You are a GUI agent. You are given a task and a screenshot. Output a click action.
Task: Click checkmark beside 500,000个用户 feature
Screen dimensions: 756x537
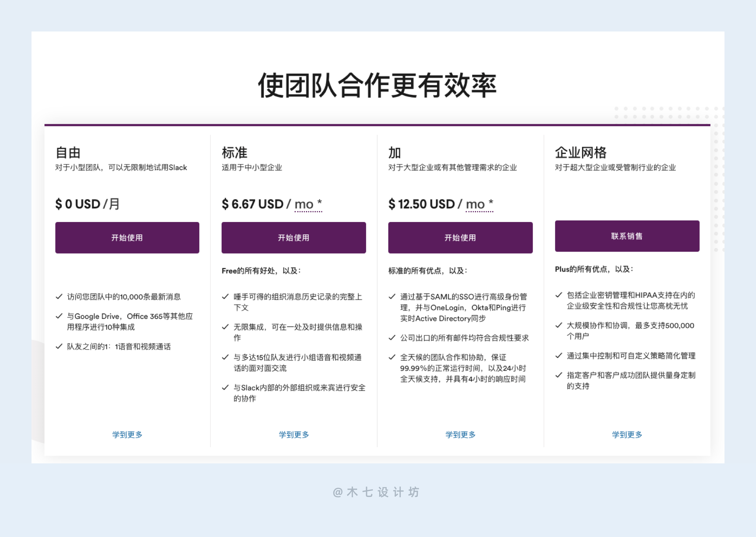coord(558,325)
